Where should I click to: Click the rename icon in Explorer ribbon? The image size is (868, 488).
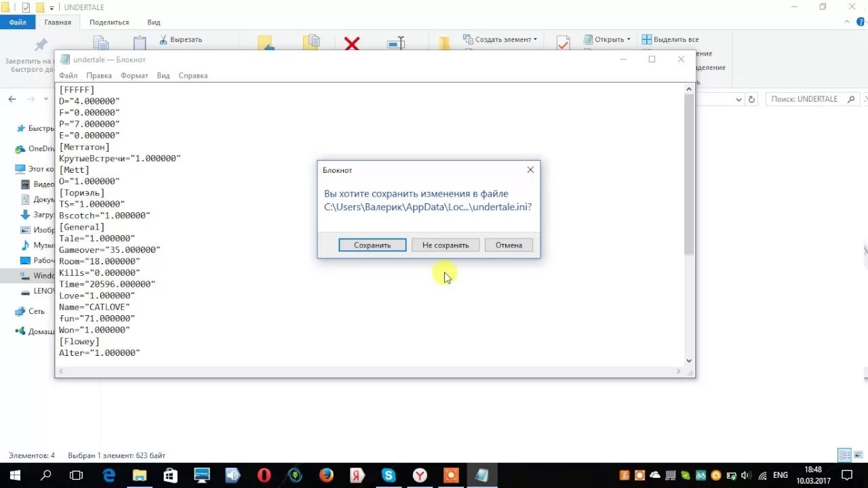pos(396,43)
